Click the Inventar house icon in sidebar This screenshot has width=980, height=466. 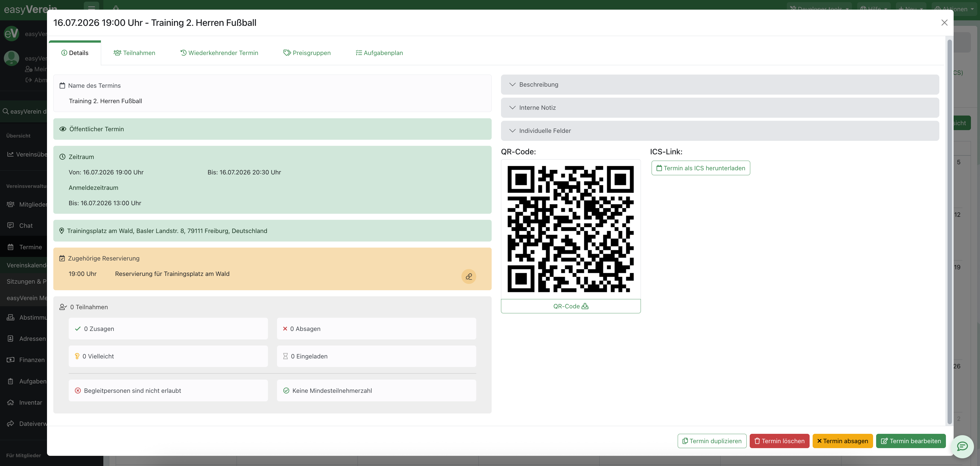click(x=11, y=402)
